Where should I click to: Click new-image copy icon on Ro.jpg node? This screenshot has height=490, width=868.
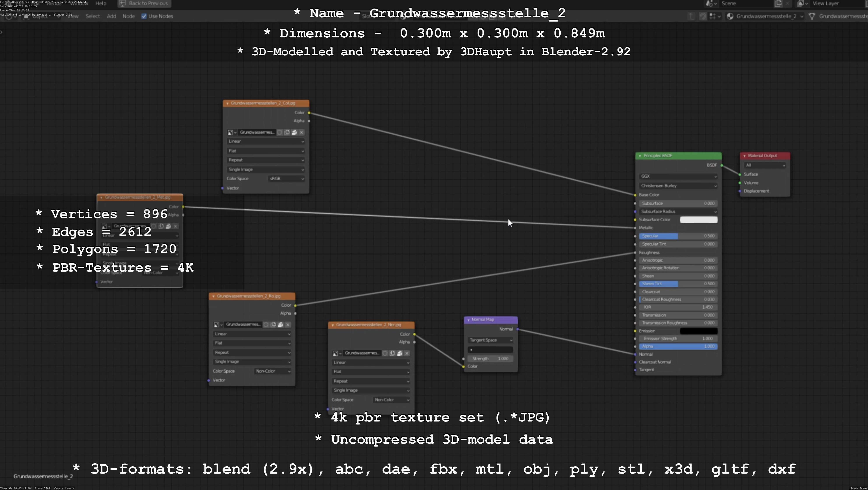click(x=273, y=325)
